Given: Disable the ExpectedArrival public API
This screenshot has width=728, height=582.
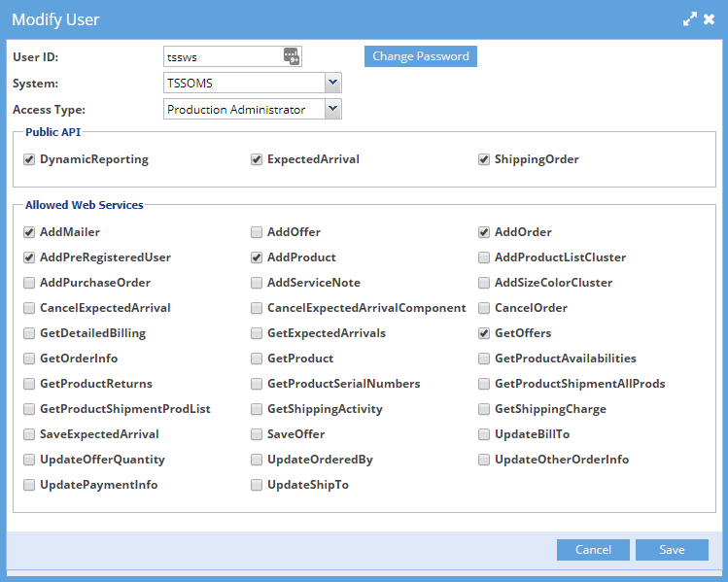Looking at the screenshot, I should (x=257, y=159).
